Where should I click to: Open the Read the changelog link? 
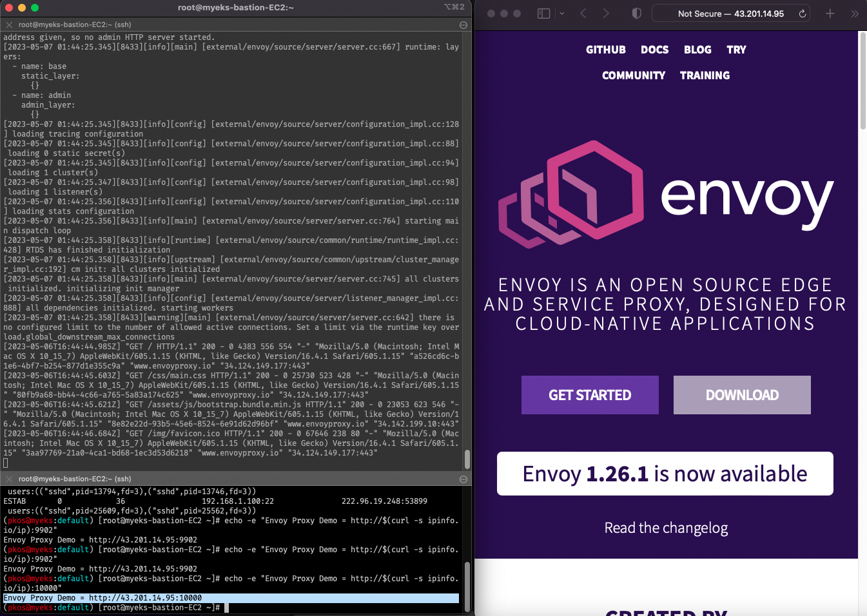tap(666, 528)
